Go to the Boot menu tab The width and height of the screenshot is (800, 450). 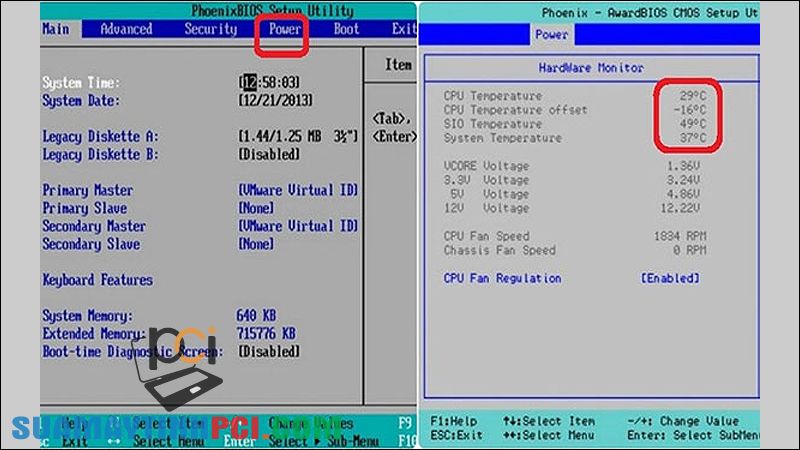pyautogui.click(x=346, y=29)
